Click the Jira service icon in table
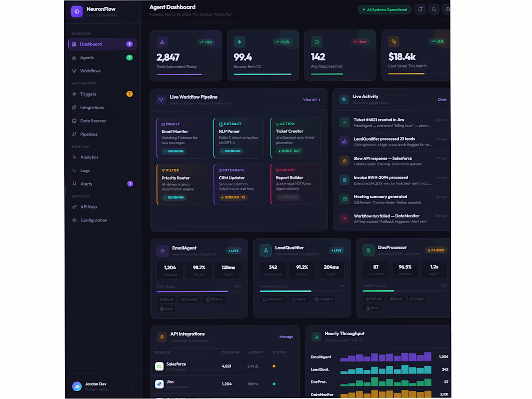This screenshot has width=532, height=399. pos(159,384)
